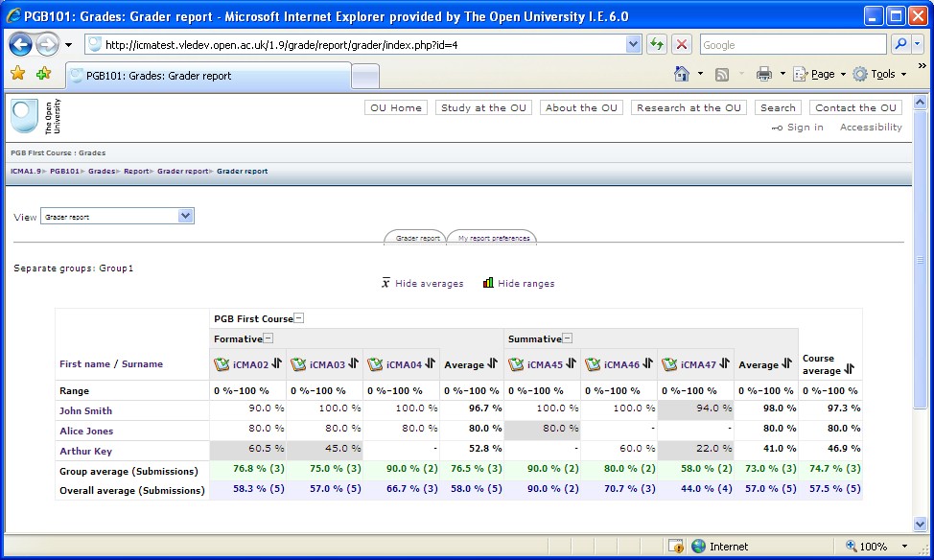The height and width of the screenshot is (560, 934).
Task: Click the Search navigation button
Action: (x=778, y=107)
